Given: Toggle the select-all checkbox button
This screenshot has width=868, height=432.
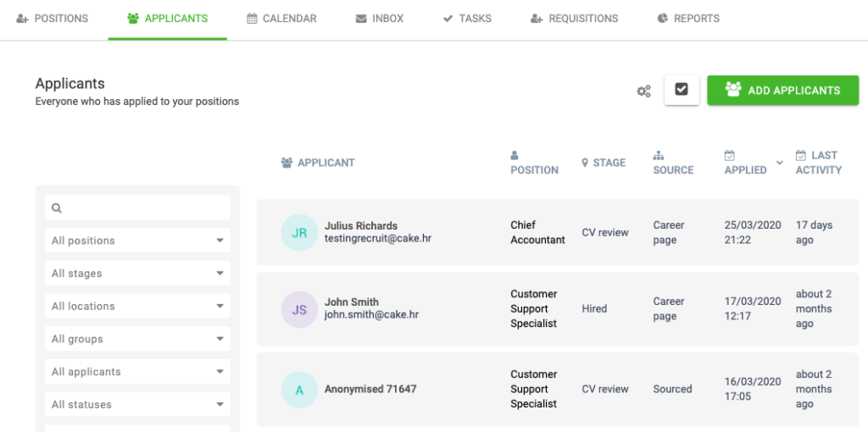Looking at the screenshot, I should [x=682, y=90].
